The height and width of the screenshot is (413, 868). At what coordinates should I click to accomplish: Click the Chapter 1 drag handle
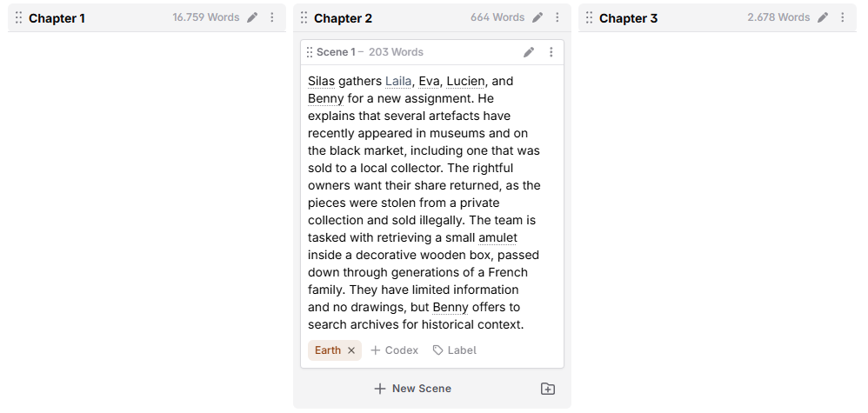18,17
